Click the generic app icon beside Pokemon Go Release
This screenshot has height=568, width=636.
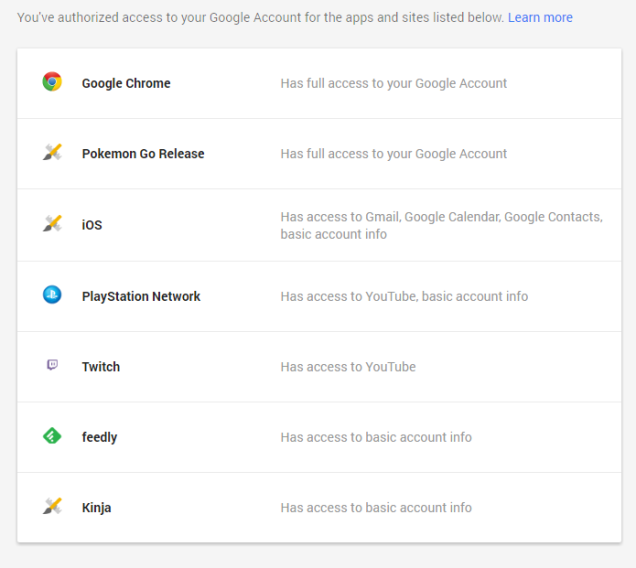pos(52,153)
